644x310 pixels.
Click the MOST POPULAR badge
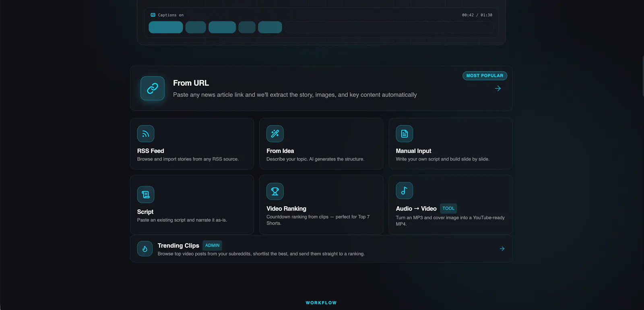point(485,76)
